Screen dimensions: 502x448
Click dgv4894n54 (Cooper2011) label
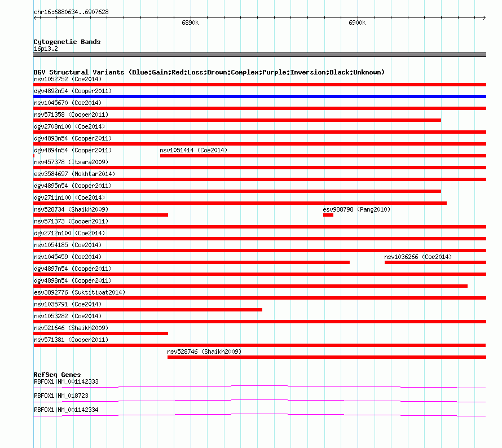[73, 150]
